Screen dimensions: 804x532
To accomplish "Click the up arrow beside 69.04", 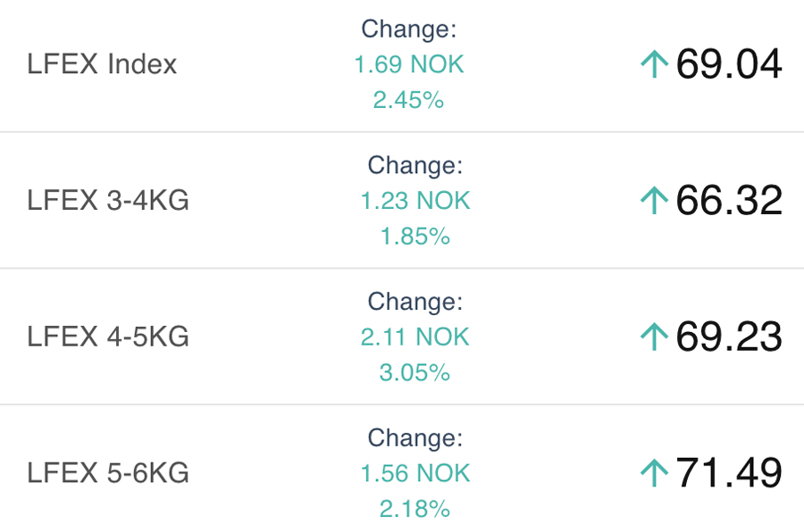I will [655, 64].
